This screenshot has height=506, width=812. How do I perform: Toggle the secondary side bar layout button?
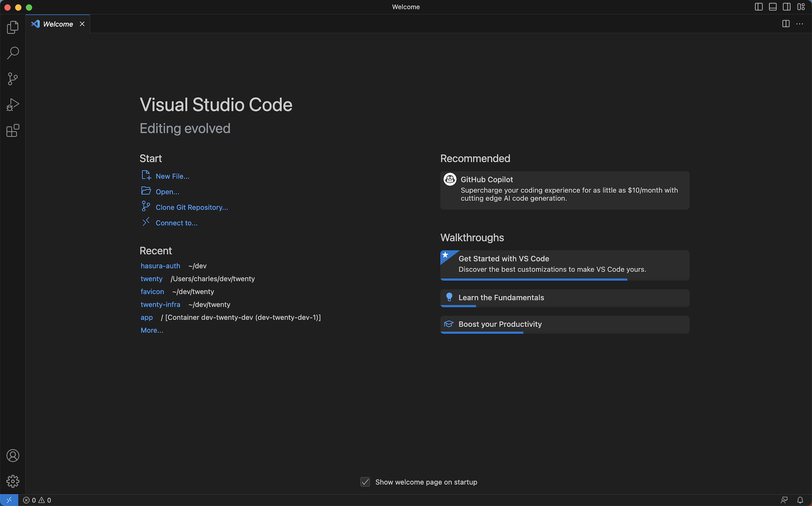[x=786, y=7]
